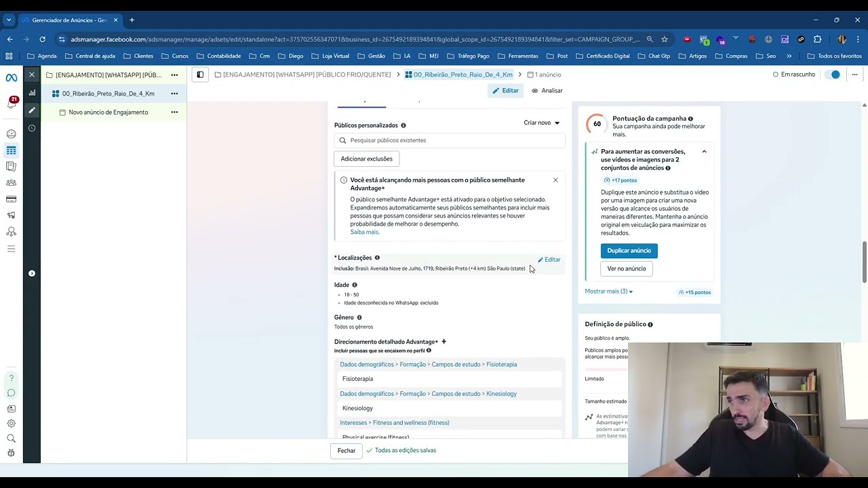Open the Billing card icon in sidebar

click(12, 199)
